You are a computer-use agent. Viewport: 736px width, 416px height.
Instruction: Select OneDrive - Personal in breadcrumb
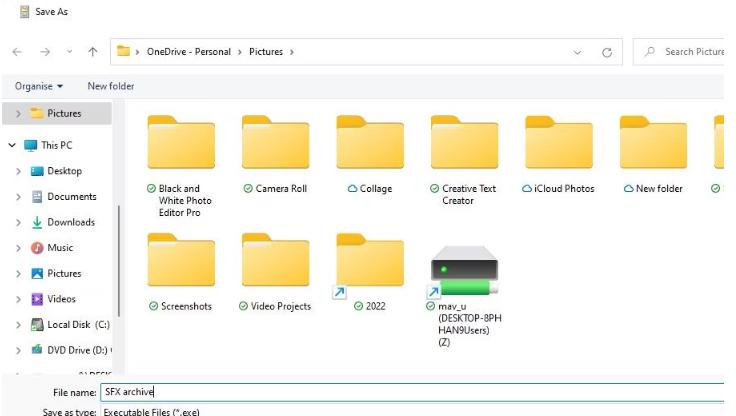point(189,52)
